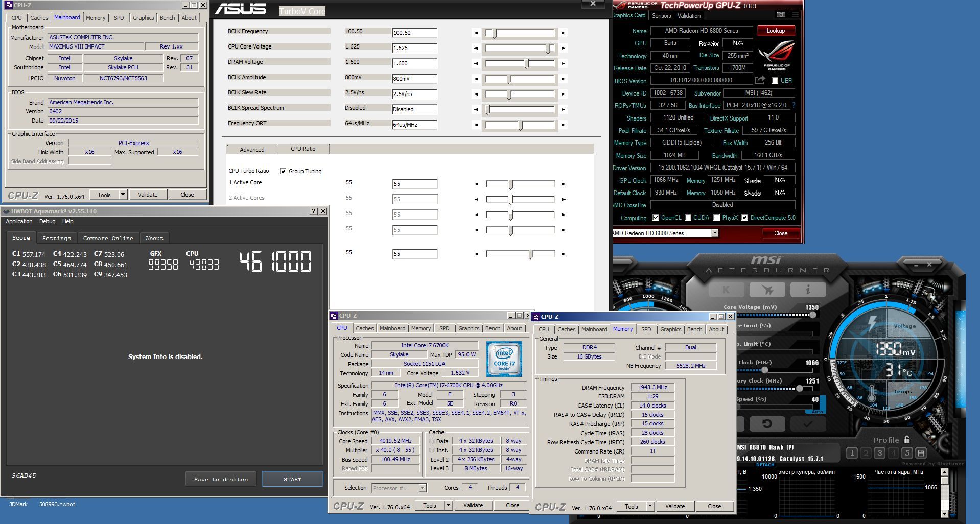Open Tools dropdown arrow in CPU-Z Mainboard window
Screen dimensions: 980x524
pos(123,195)
